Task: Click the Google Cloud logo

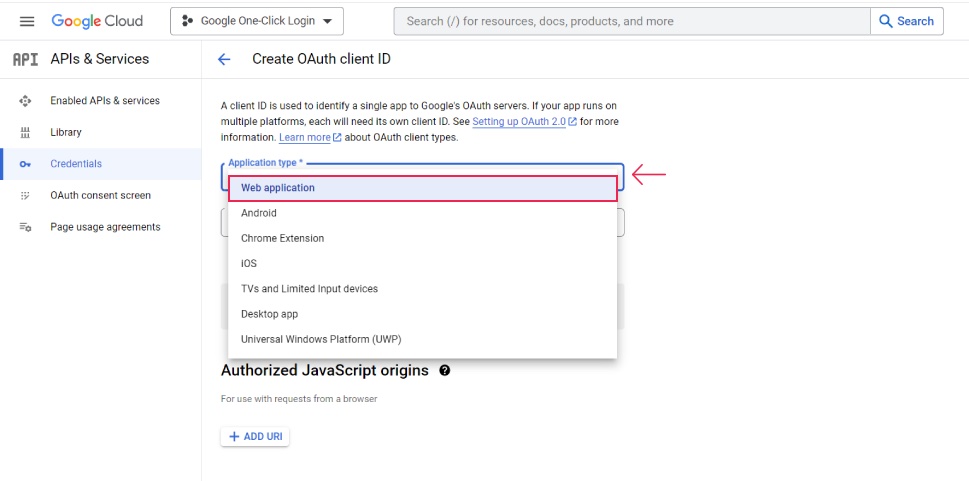Action: point(97,21)
